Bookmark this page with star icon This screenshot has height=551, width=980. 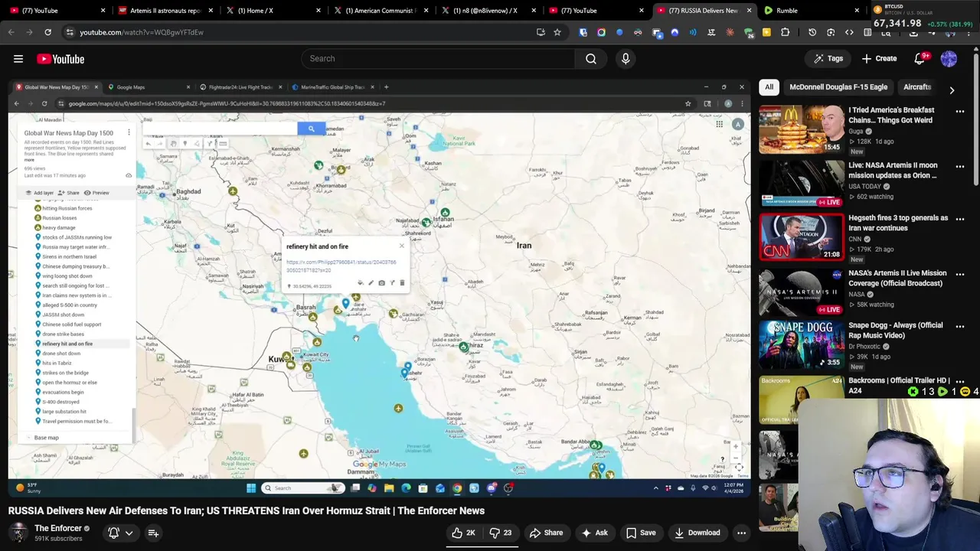tap(557, 32)
